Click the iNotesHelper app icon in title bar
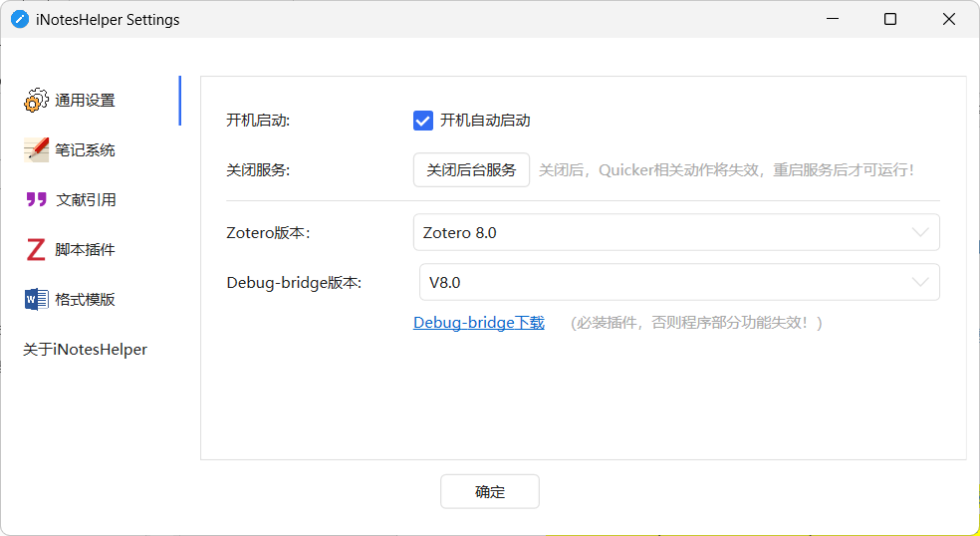This screenshot has width=980, height=536. [20, 19]
